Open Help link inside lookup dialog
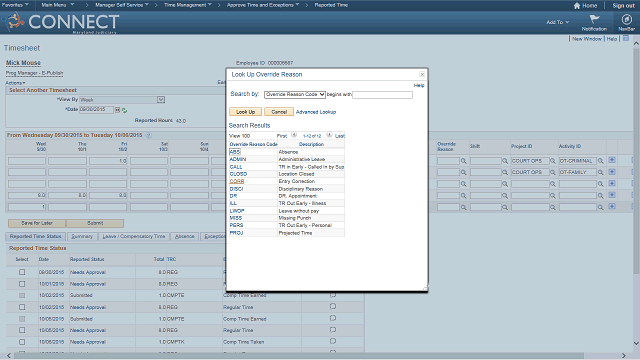640x360 pixels. coord(419,85)
